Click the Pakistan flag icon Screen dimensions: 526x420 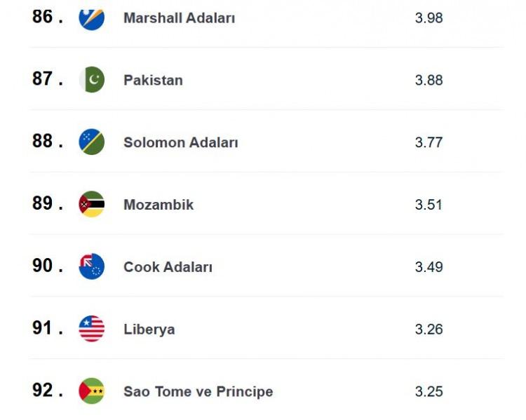(x=92, y=80)
